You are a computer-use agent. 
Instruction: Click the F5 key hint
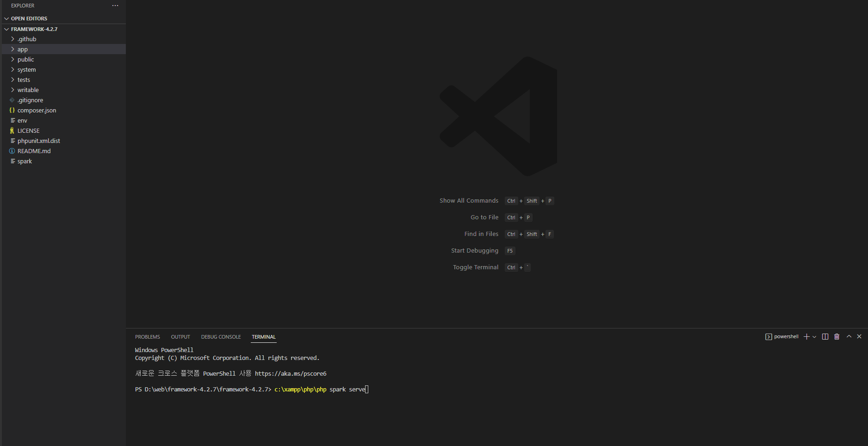510,251
